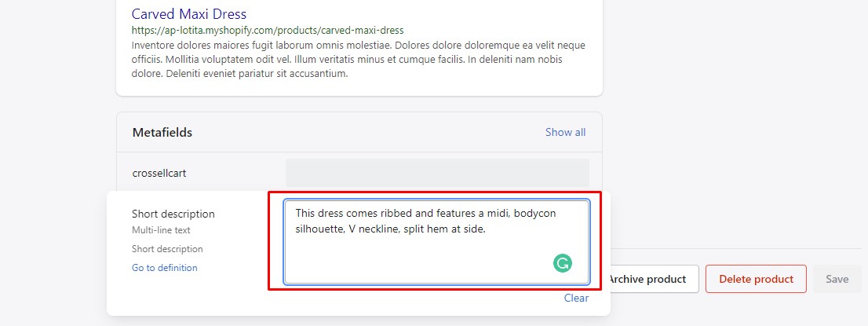The width and height of the screenshot is (868, 326).
Task: Open the Carved Maxi Dress preview title
Action: click(188, 14)
